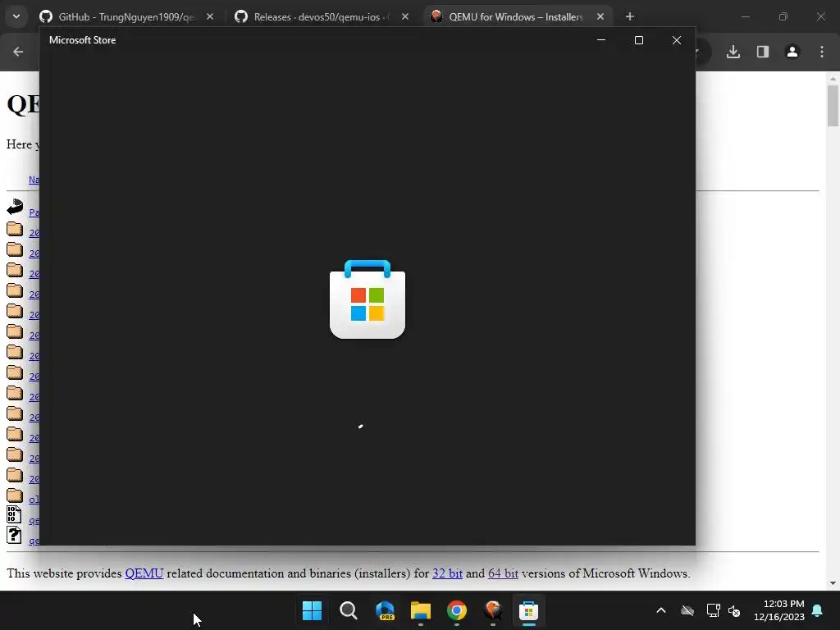Open Chrome downloads panel
The width and height of the screenshot is (840, 630).
[x=733, y=52]
